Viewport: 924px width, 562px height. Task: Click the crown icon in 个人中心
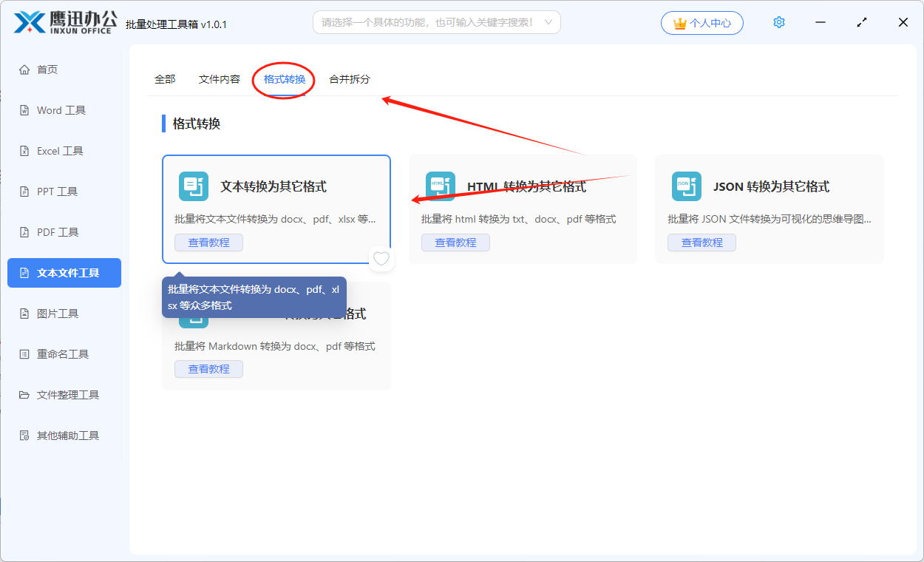[680, 23]
